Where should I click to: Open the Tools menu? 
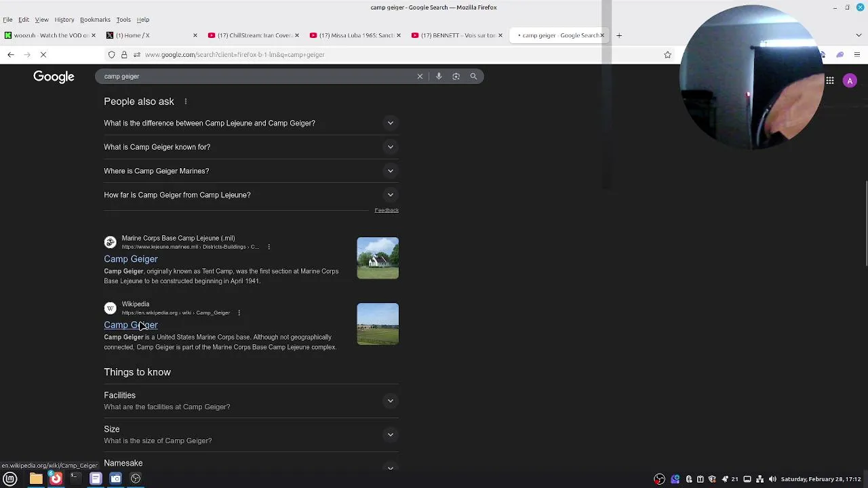tap(123, 20)
